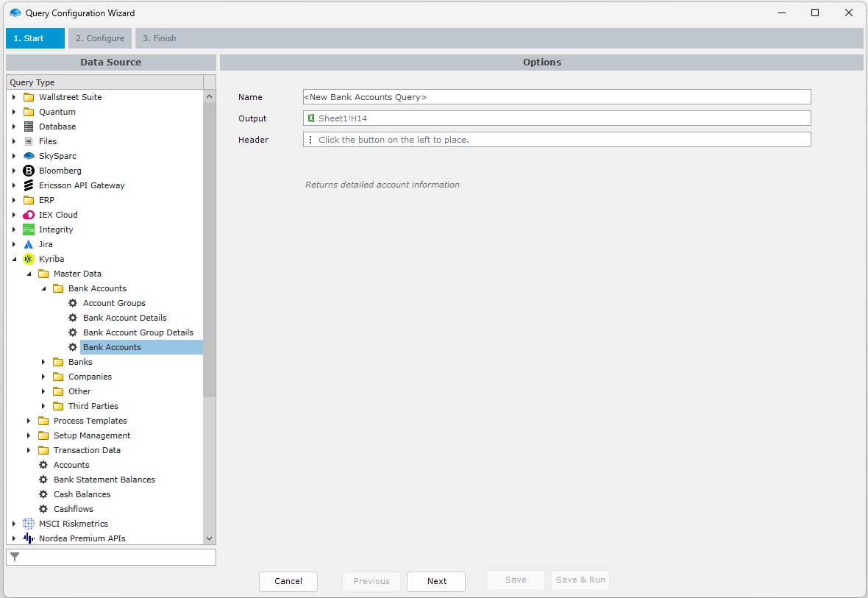This screenshot has width=868, height=598.
Task: Click the Output field showing Sheet1!H14
Action: pyautogui.click(x=557, y=118)
